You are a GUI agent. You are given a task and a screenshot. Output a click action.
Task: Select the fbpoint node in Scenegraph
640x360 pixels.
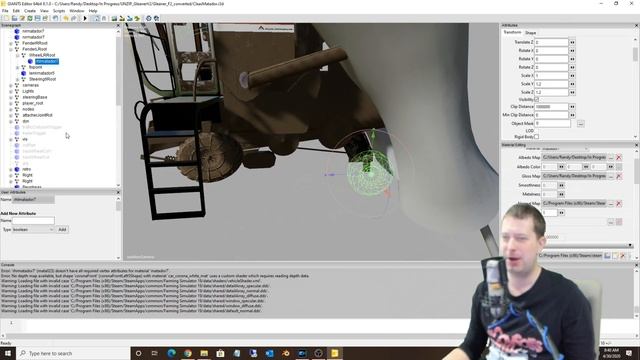pyautogui.click(x=36, y=67)
